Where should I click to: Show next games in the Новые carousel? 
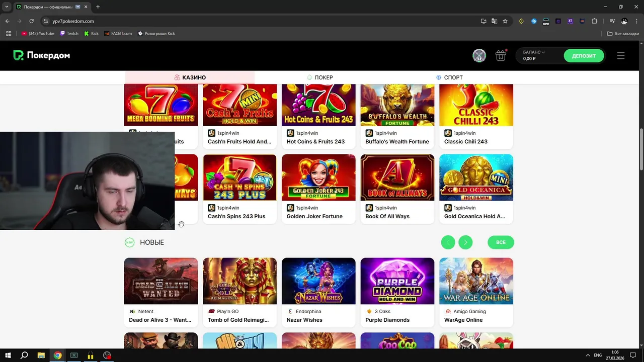click(465, 242)
